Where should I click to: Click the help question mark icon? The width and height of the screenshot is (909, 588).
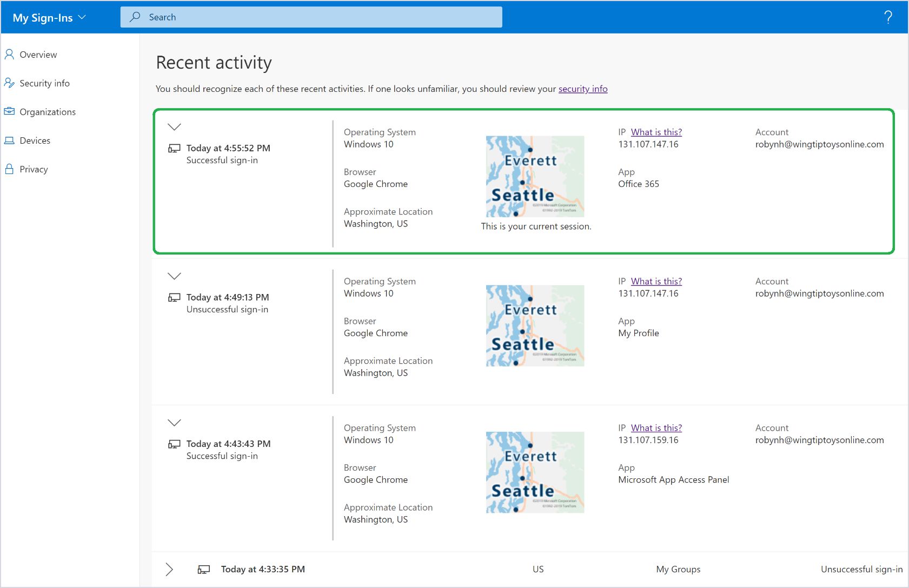pyautogui.click(x=888, y=17)
